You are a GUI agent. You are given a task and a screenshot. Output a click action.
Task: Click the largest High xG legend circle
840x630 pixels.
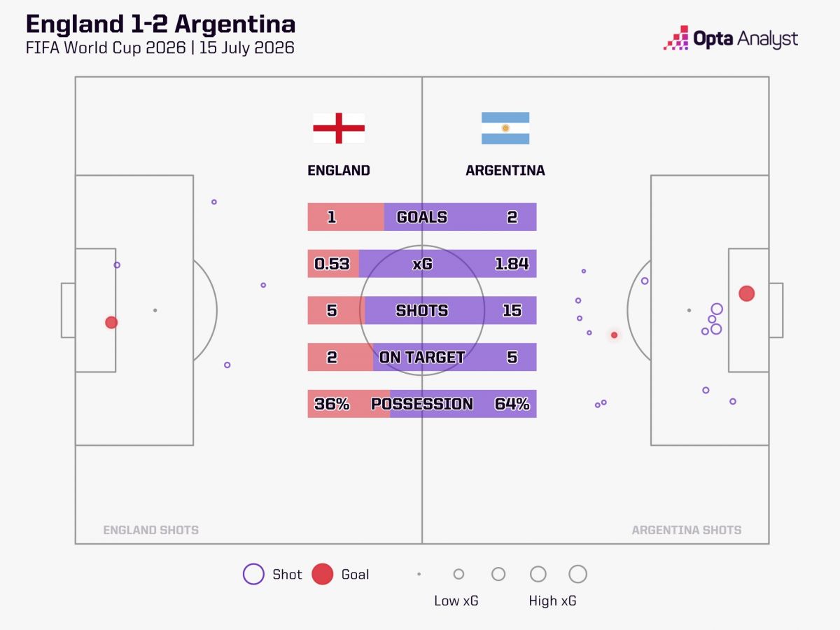coord(577,574)
